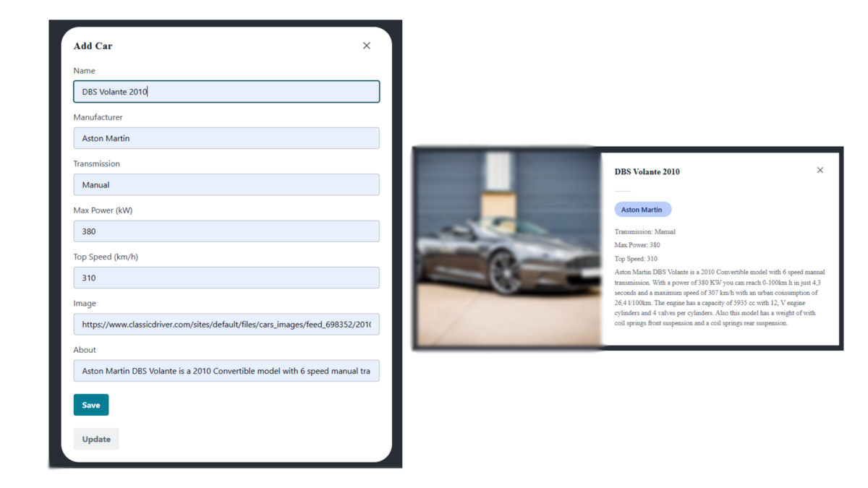Click the Top Speed (km/h) label

(x=104, y=257)
